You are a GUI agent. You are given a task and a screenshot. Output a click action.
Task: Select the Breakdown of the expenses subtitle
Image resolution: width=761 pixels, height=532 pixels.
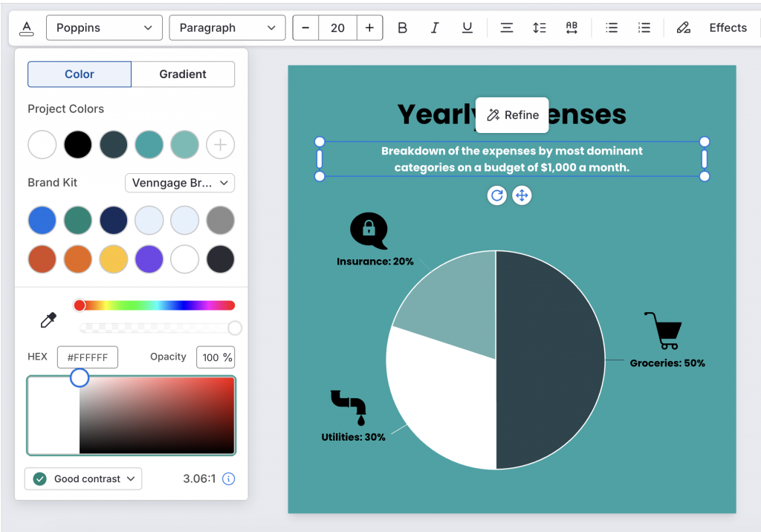click(x=512, y=159)
